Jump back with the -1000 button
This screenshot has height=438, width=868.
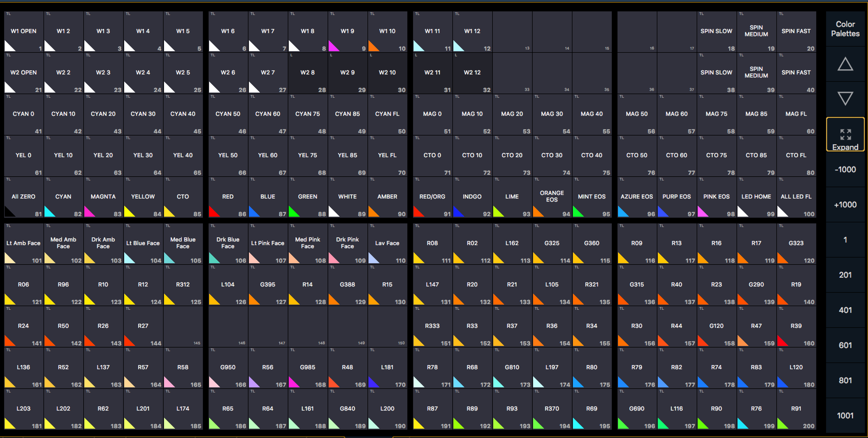[845, 169]
